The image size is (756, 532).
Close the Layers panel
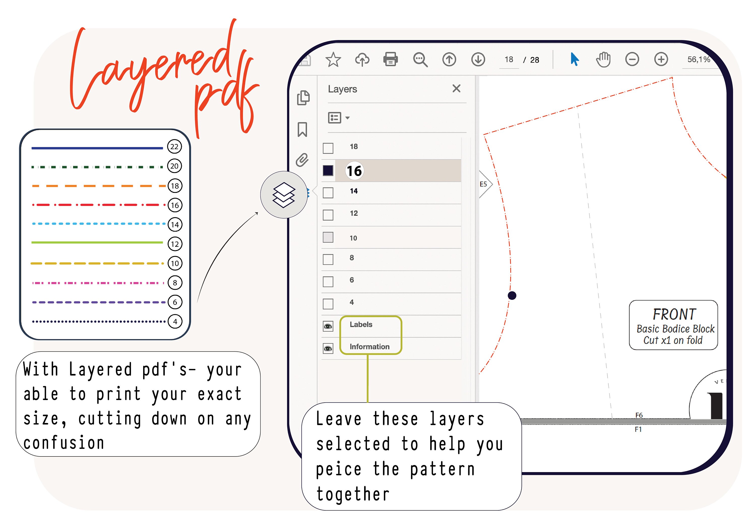(456, 89)
